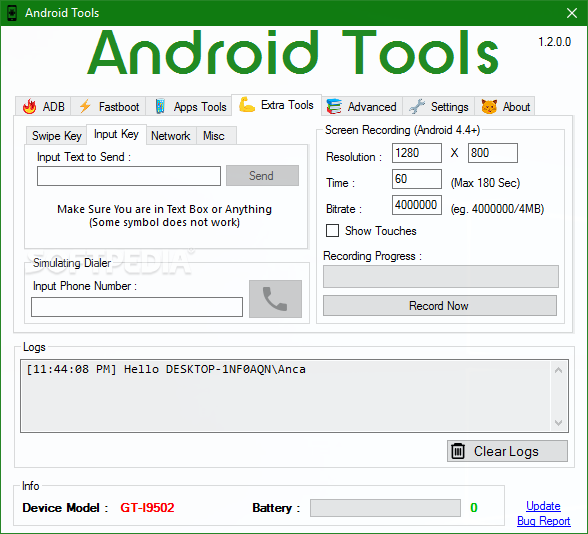
Task: Dial using the phone handset button
Action: pos(275,299)
